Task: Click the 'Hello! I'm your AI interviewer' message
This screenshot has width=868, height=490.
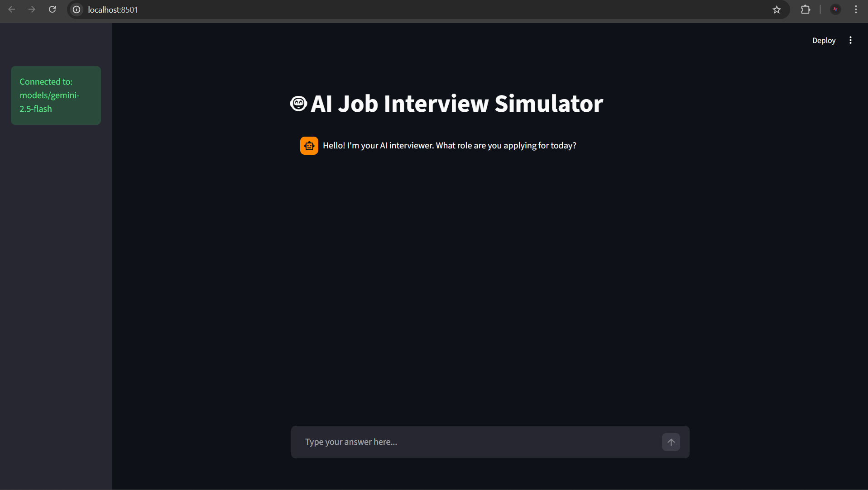Action: (x=450, y=146)
